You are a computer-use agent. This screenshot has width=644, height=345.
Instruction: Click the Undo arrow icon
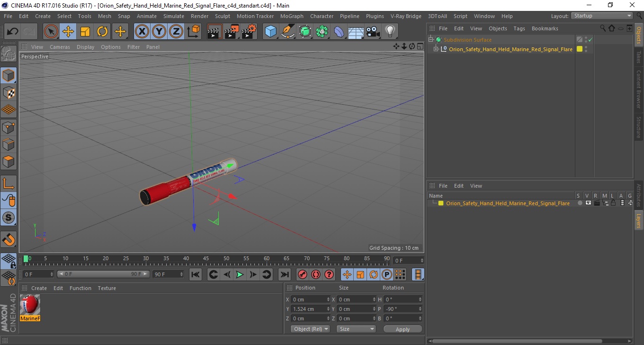pyautogui.click(x=13, y=32)
